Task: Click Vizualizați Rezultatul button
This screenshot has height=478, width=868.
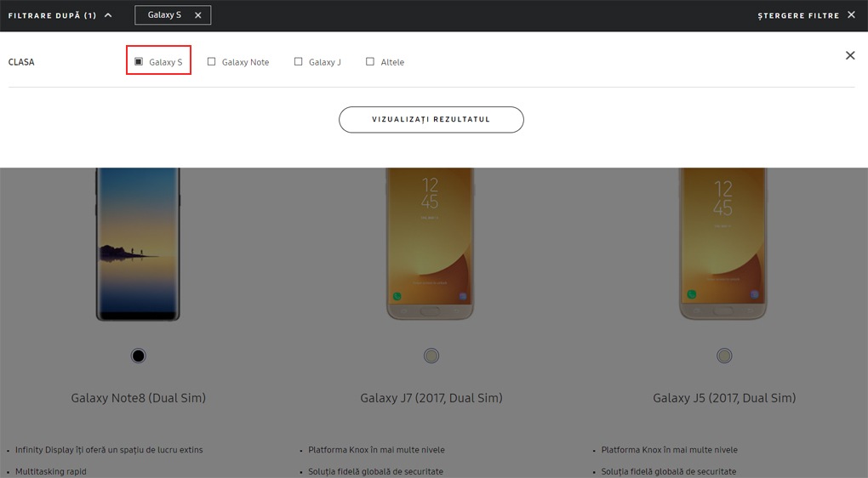Action: (x=431, y=119)
